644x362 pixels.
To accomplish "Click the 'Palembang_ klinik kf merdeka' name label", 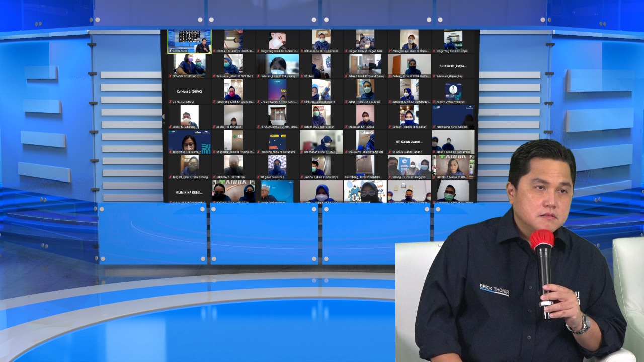I will [362, 177].
